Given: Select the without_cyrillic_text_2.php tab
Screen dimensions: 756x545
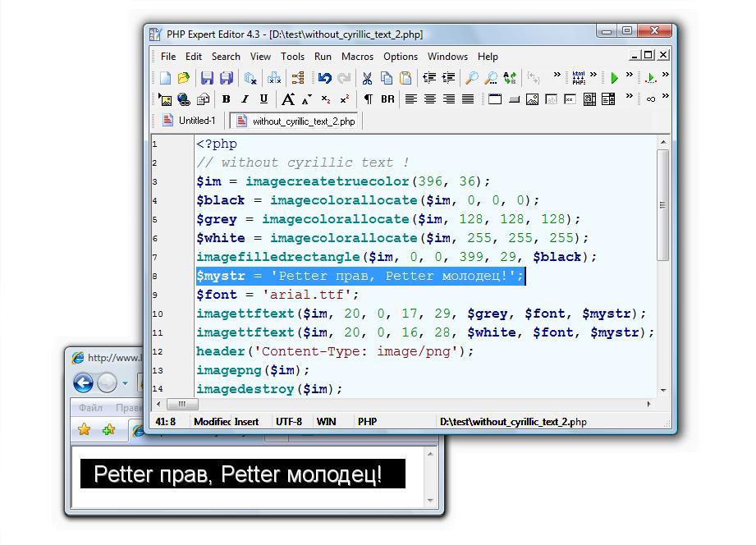Looking at the screenshot, I should 296,121.
